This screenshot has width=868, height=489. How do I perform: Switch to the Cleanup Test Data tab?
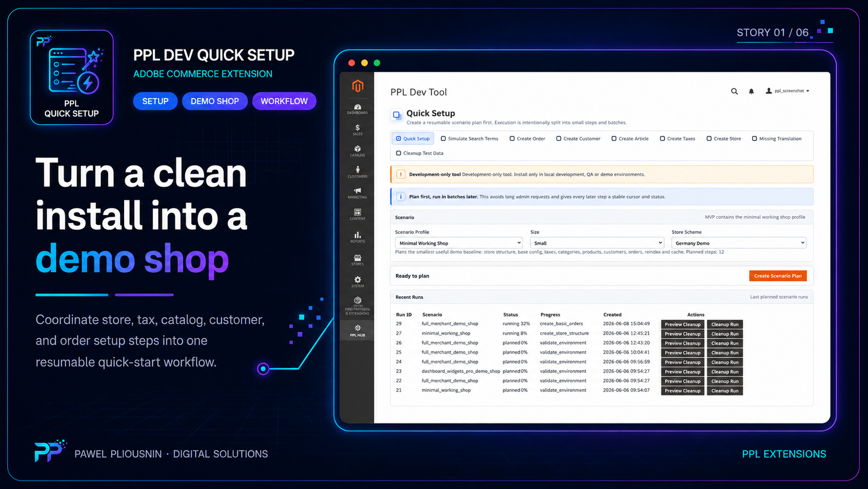click(419, 153)
